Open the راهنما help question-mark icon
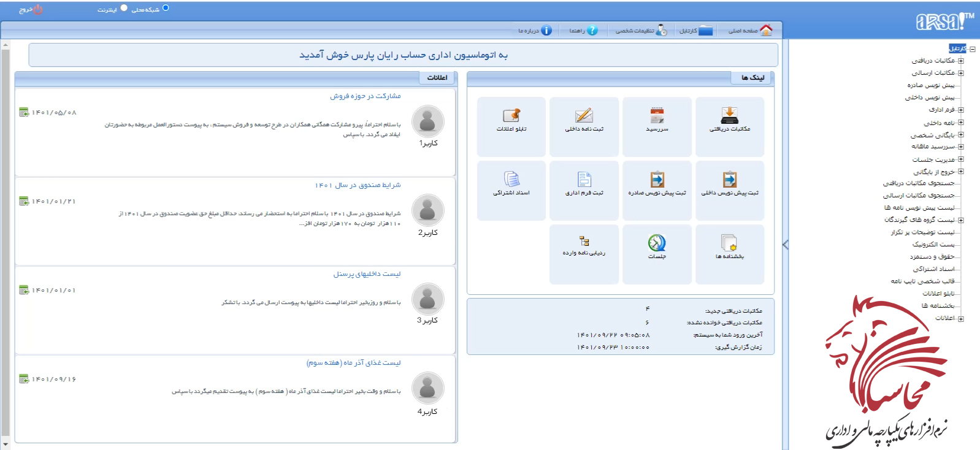 coord(592,30)
